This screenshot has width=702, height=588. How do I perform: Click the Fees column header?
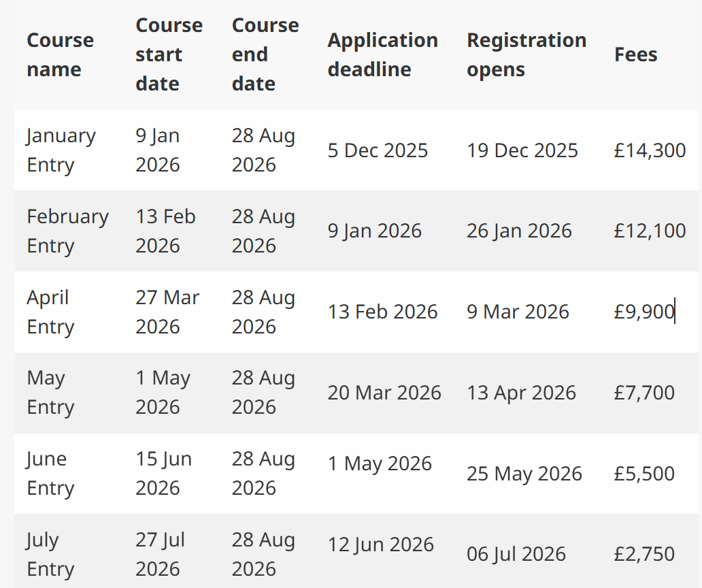point(635,55)
